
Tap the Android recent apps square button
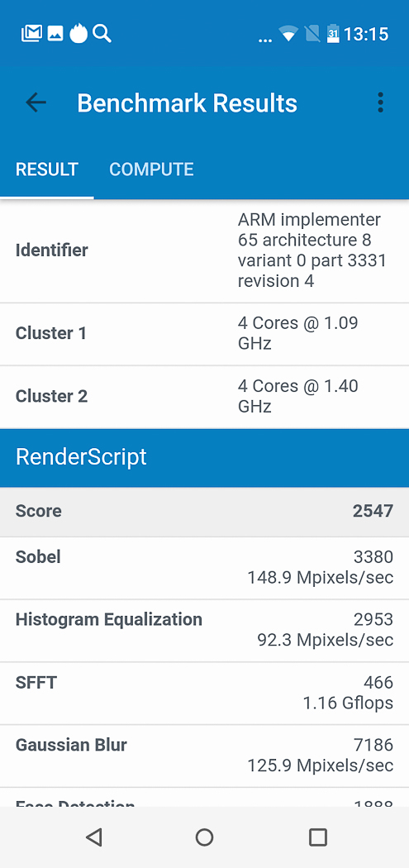(317, 837)
